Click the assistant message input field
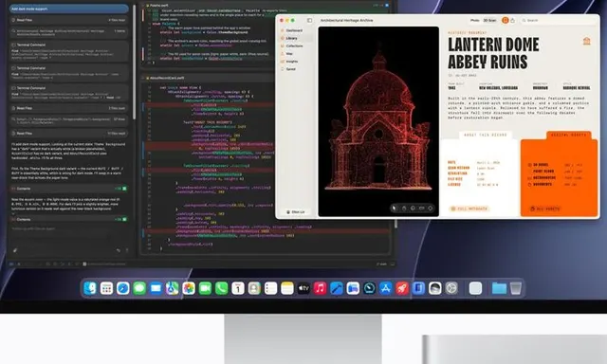 (69, 229)
